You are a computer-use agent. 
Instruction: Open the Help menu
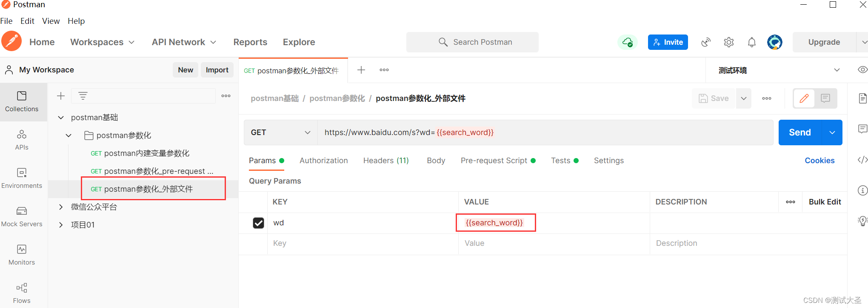(x=76, y=21)
